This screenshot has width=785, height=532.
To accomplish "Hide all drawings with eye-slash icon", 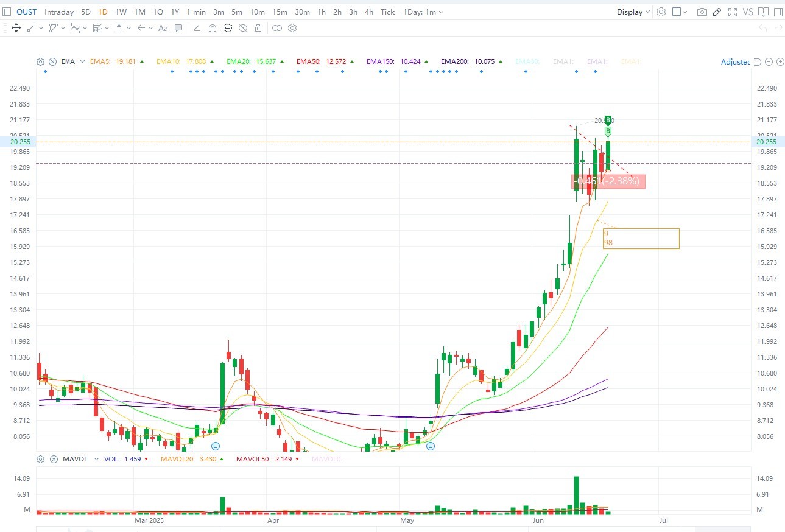I will click(243, 28).
